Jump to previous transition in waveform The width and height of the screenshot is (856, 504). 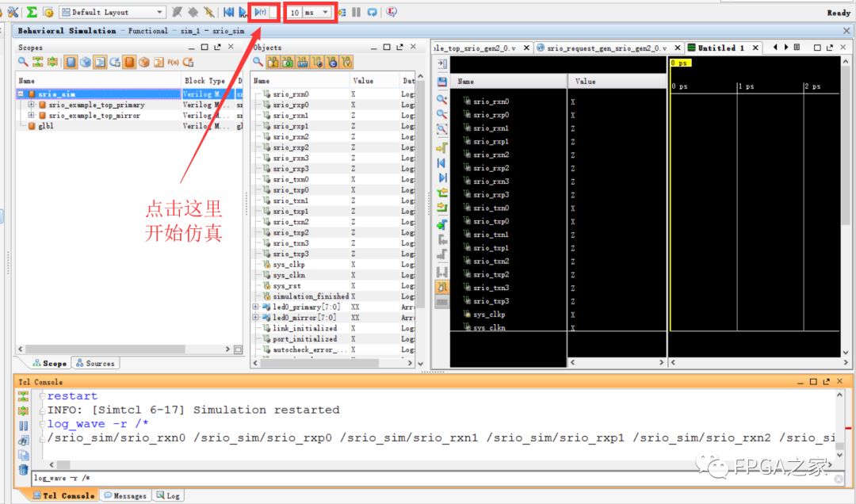click(442, 193)
